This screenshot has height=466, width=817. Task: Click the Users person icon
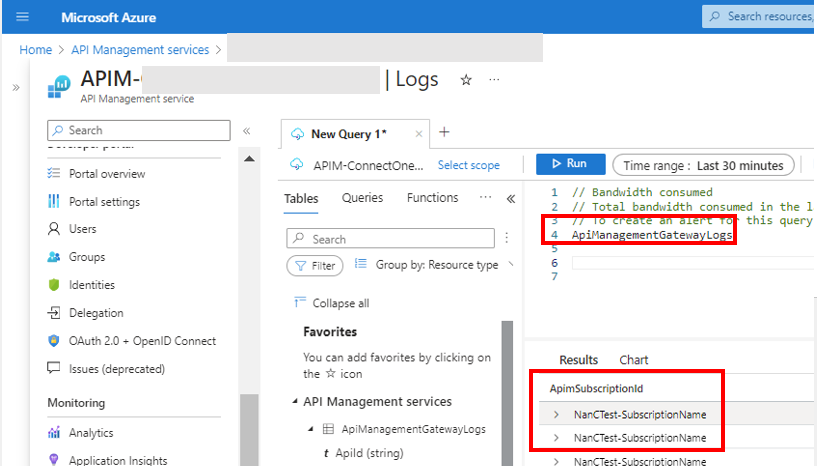[x=54, y=229]
